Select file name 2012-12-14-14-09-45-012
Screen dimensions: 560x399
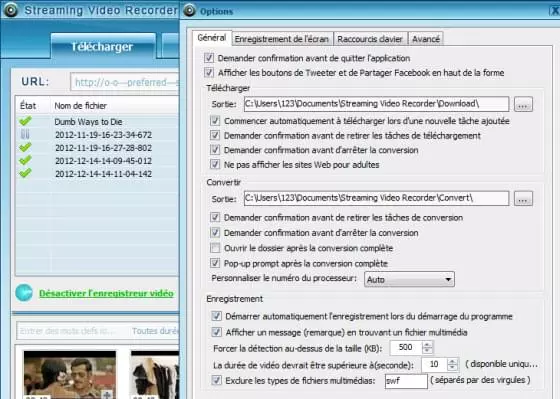tap(104, 161)
